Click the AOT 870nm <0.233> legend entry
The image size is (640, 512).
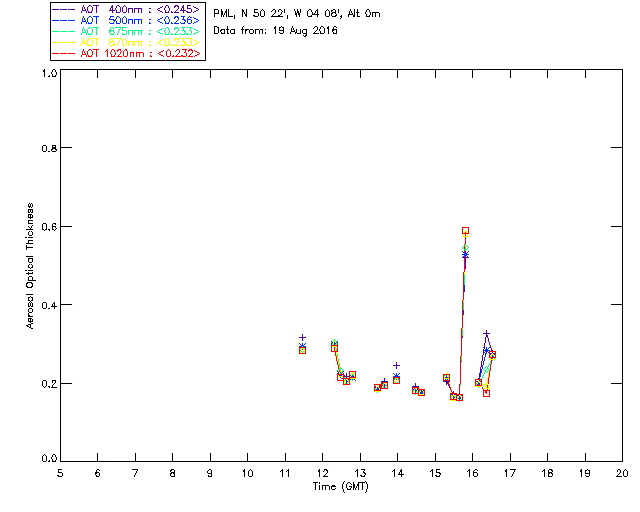(x=127, y=42)
